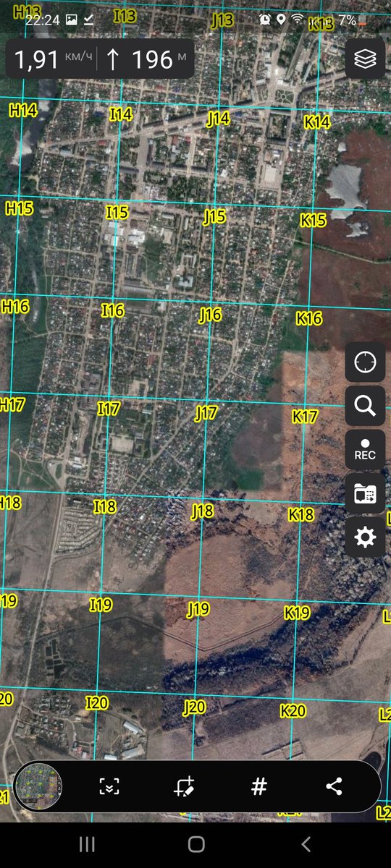Tap the Wi-Fi icon in status bar
Screen dimensions: 391x868
[298, 20]
